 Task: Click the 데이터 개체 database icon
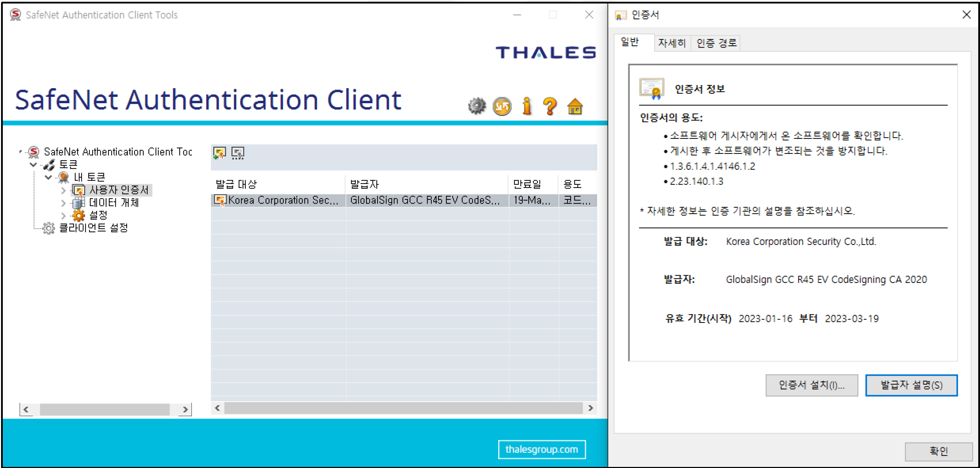pos(79,203)
